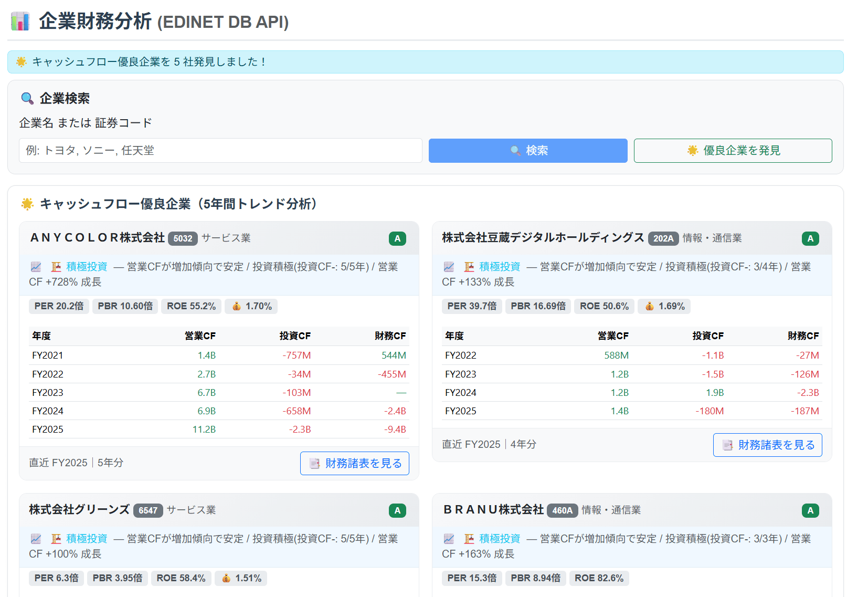Image resolution: width=868 pixels, height=597 pixels.
Task: Click the magnifier icon beside 企業検索 heading
Action: [x=27, y=98]
